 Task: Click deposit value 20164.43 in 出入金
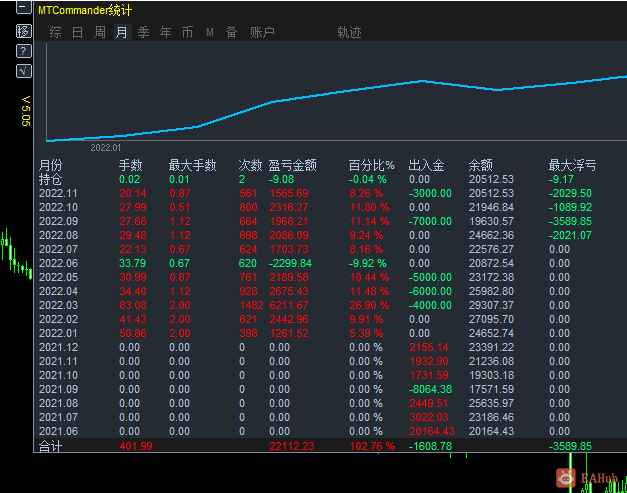tap(432, 431)
